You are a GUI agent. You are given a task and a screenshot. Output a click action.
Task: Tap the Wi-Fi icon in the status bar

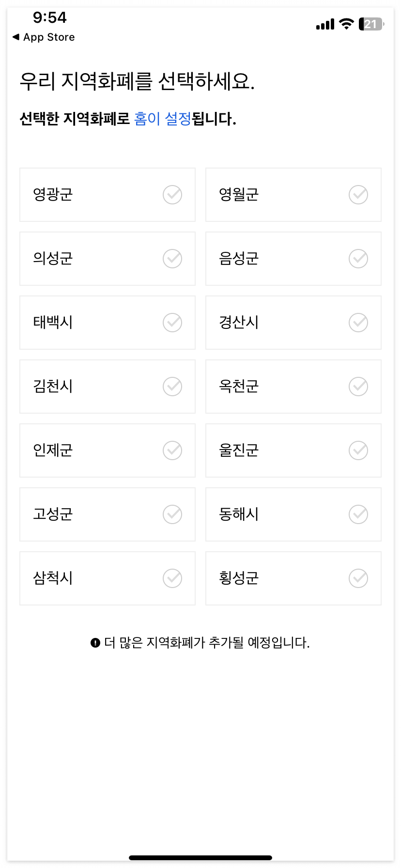pos(346,24)
